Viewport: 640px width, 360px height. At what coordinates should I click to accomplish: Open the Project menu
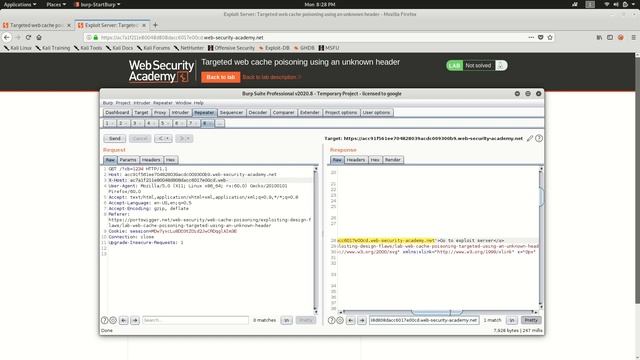click(123, 103)
